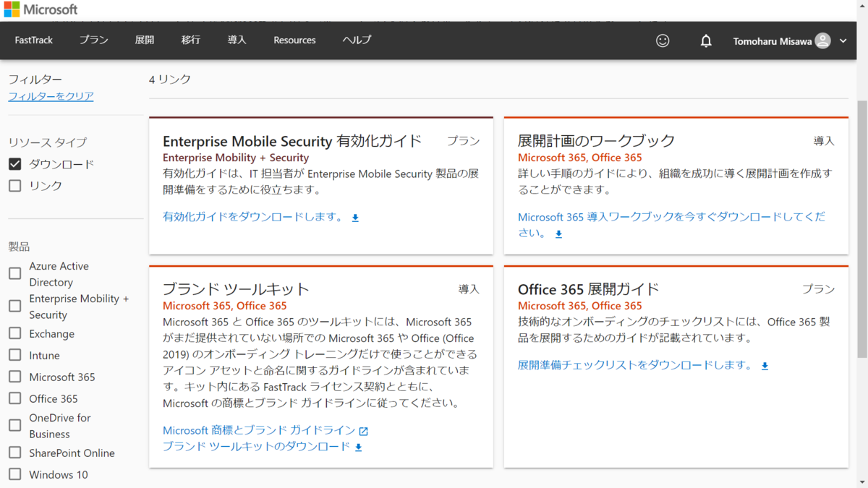Click red Enterprise Mobility + Security card subtitle
The height and width of the screenshot is (488, 868).
coord(236,158)
